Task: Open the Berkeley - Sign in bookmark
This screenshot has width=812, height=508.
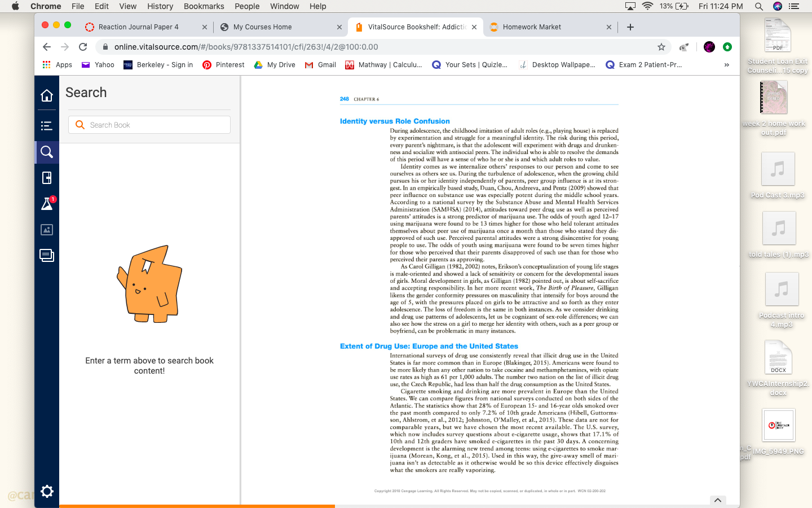Action: coord(158,65)
